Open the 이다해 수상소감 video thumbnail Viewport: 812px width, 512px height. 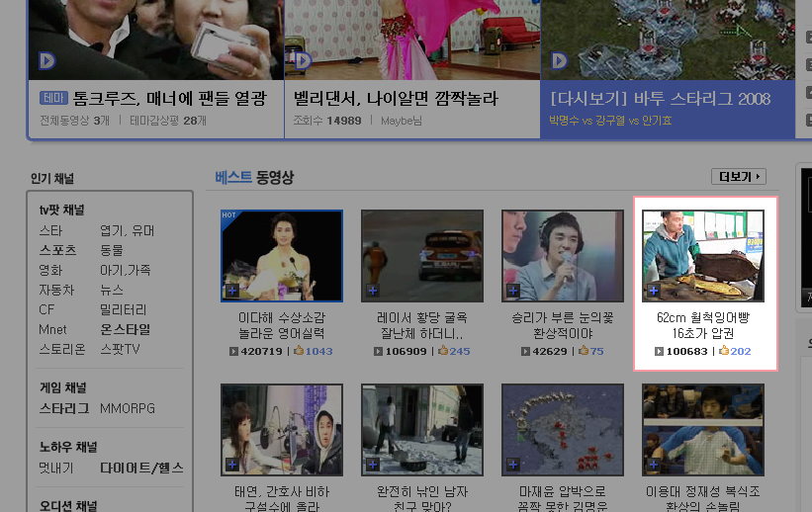[282, 256]
